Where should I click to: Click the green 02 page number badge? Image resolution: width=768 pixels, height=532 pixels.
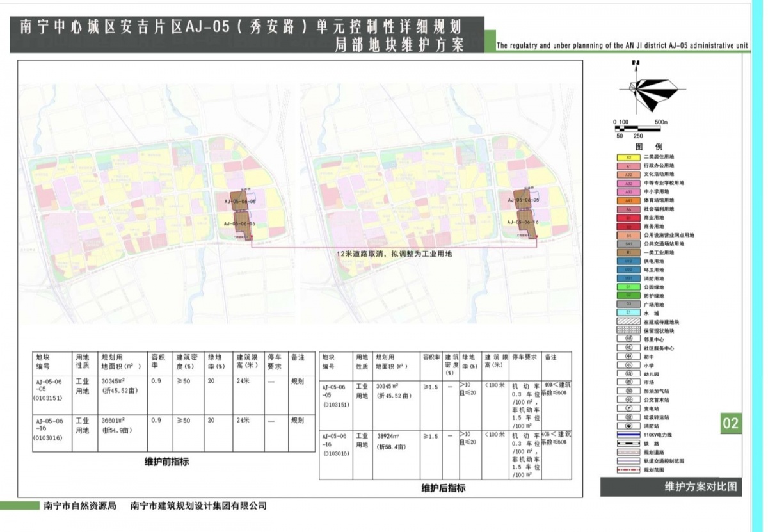pos(730,423)
